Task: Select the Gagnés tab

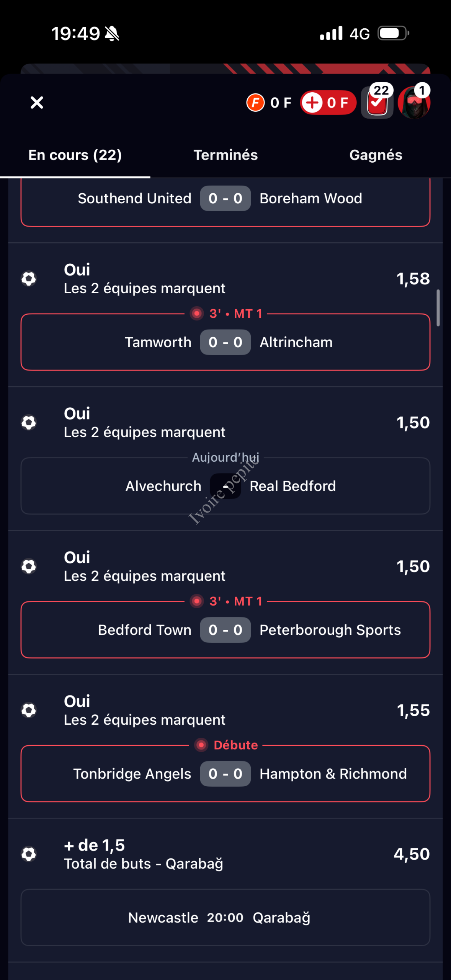Action: pyautogui.click(x=376, y=155)
